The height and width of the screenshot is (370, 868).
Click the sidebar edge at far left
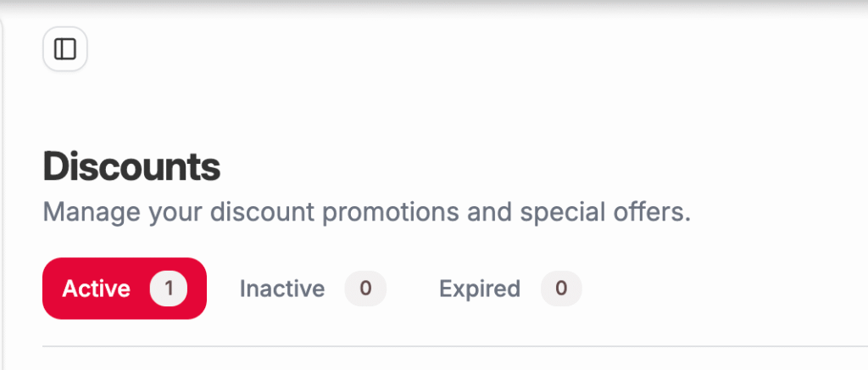[3, 170]
